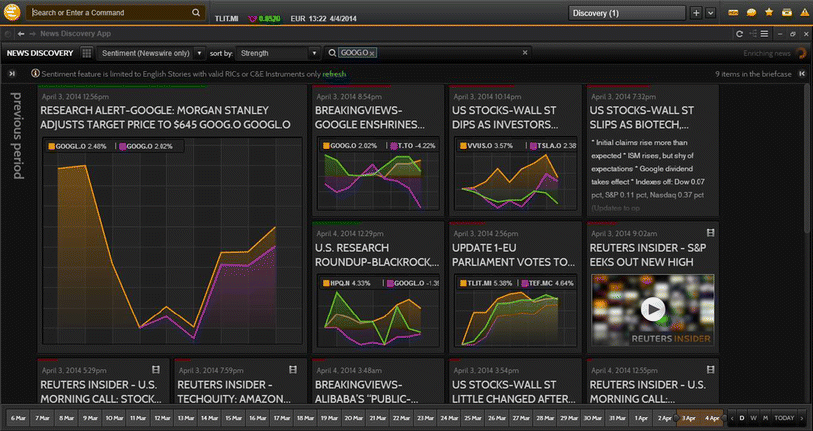The image size is (813, 431).
Task: Expand the briefcase panel arrow
Action: coord(802,74)
